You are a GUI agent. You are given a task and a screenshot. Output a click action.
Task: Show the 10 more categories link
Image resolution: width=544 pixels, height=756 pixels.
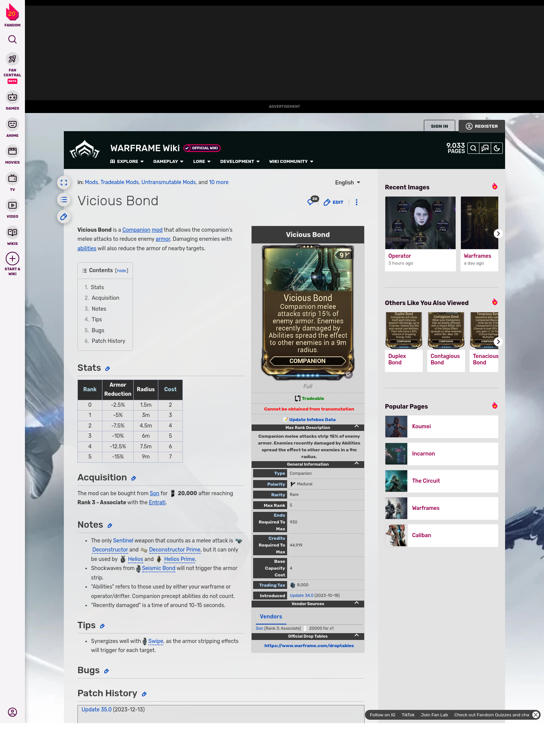click(x=219, y=182)
